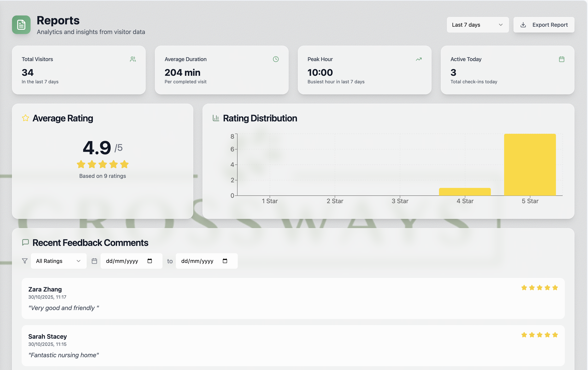The width and height of the screenshot is (588, 370).
Task: Click the Recent Feedback speech bubble icon
Action: [25, 242]
